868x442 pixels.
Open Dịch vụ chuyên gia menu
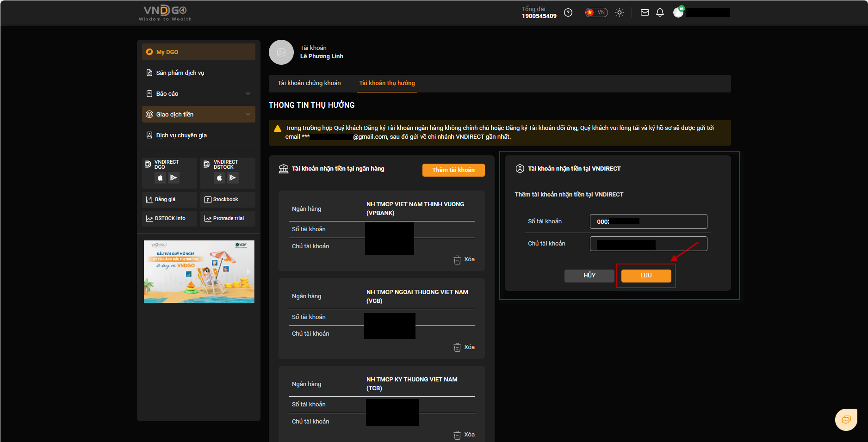[x=198, y=135]
